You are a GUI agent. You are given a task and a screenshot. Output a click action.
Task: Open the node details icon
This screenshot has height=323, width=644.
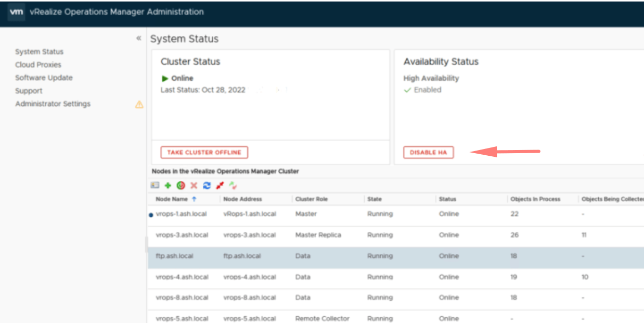[x=155, y=185]
